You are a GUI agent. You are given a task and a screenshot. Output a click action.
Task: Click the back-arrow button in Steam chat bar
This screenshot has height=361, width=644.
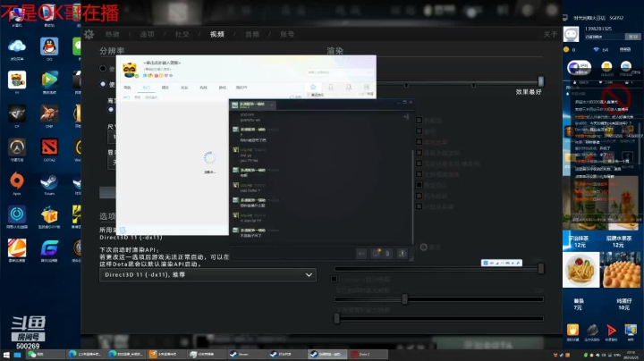pyautogui.click(x=361, y=254)
